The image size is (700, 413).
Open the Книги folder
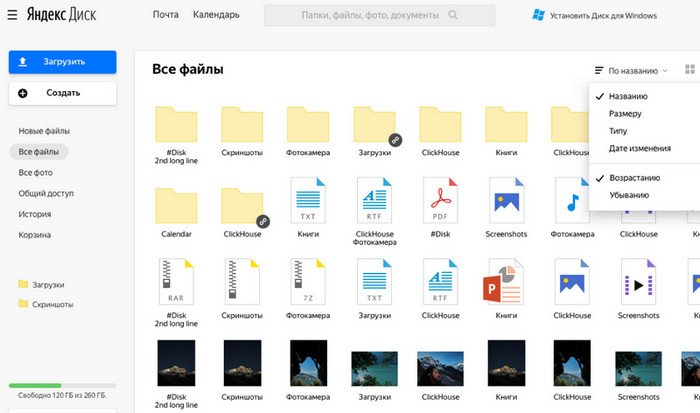506,124
